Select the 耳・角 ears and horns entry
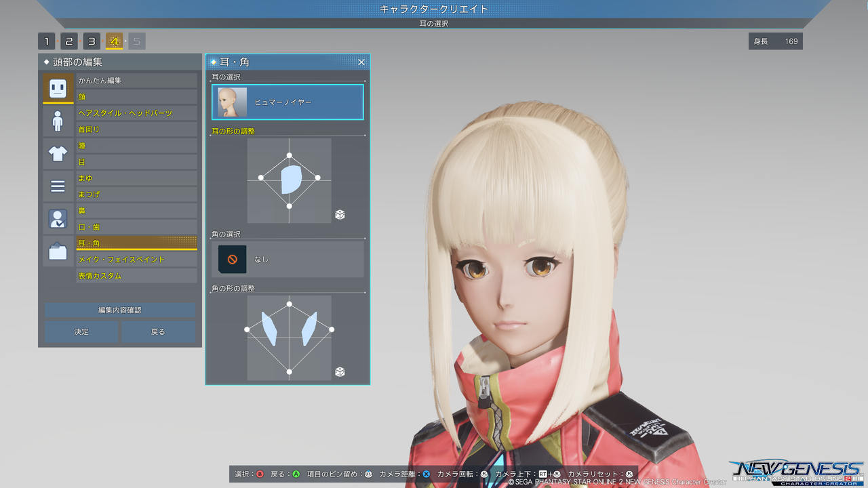This screenshot has height=488, width=868. [136, 243]
